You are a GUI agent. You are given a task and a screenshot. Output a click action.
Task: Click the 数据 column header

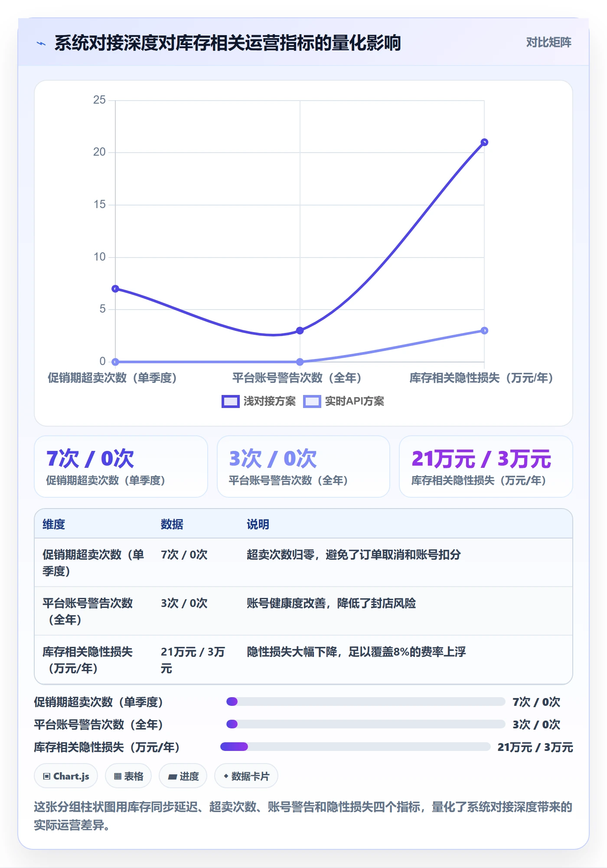(172, 524)
